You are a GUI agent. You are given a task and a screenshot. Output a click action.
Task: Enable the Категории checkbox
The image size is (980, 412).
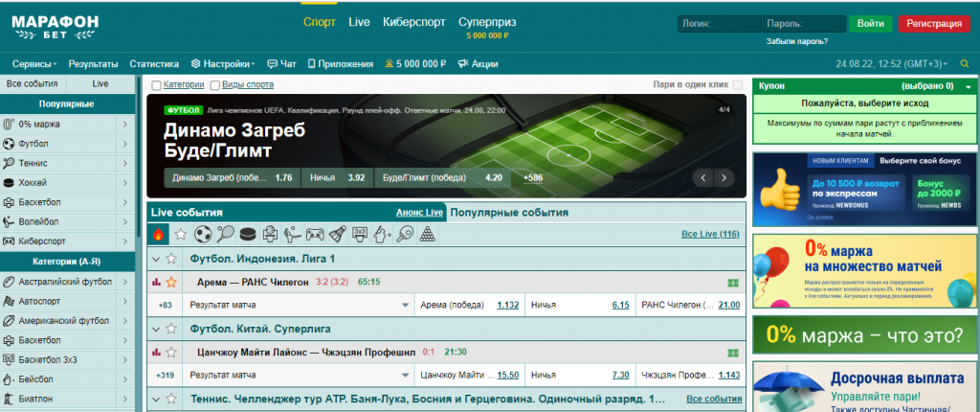(x=157, y=85)
